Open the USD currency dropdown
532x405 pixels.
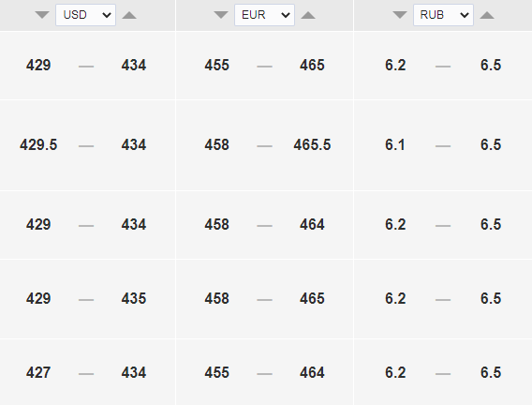click(x=86, y=15)
